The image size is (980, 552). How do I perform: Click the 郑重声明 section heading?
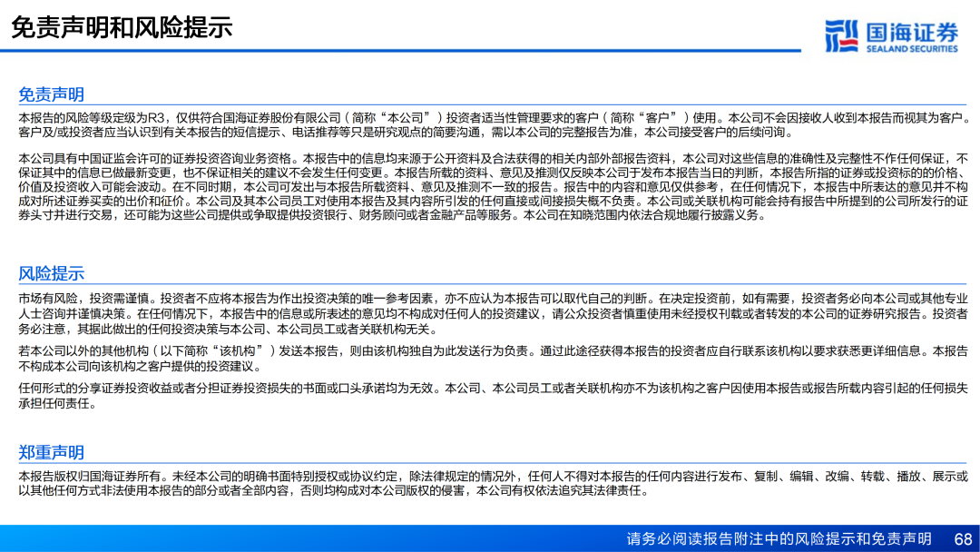[x=51, y=452]
